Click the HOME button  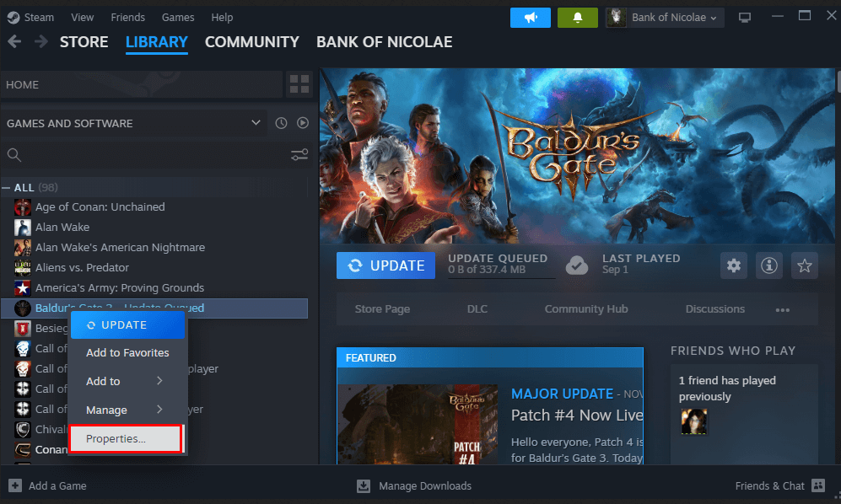click(x=142, y=85)
